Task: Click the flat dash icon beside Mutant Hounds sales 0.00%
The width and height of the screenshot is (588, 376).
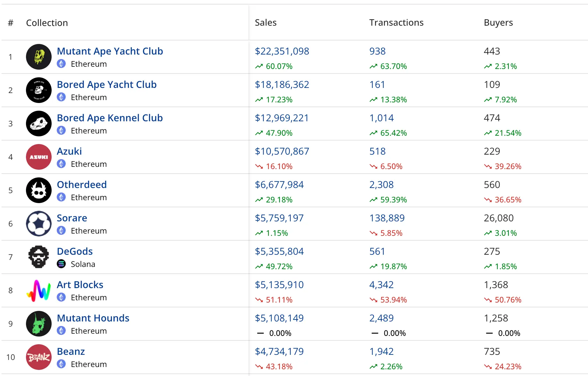Action: [260, 333]
